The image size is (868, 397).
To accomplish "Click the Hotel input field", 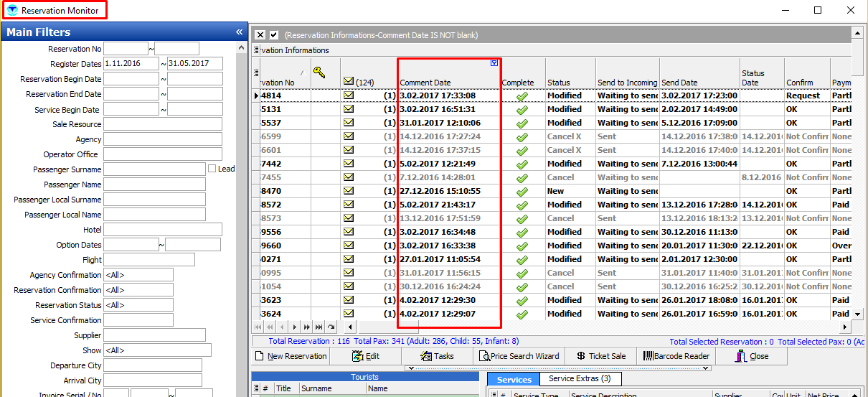I will 162,230.
